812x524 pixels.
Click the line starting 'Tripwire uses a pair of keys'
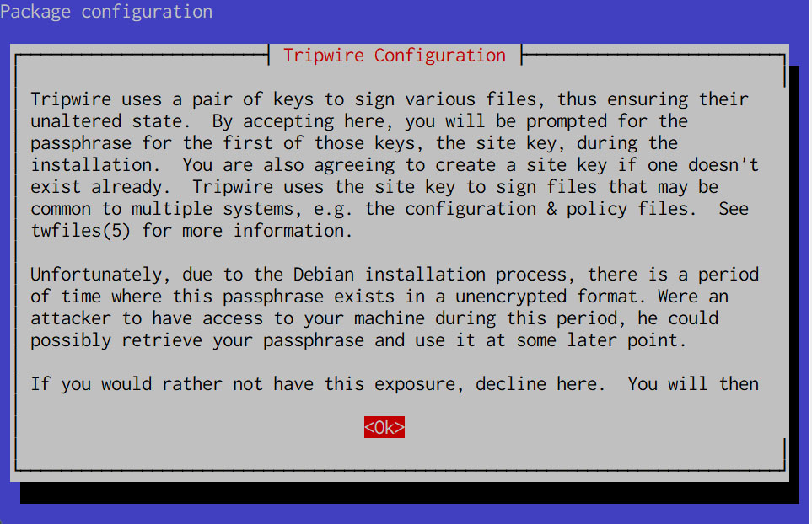(390, 99)
